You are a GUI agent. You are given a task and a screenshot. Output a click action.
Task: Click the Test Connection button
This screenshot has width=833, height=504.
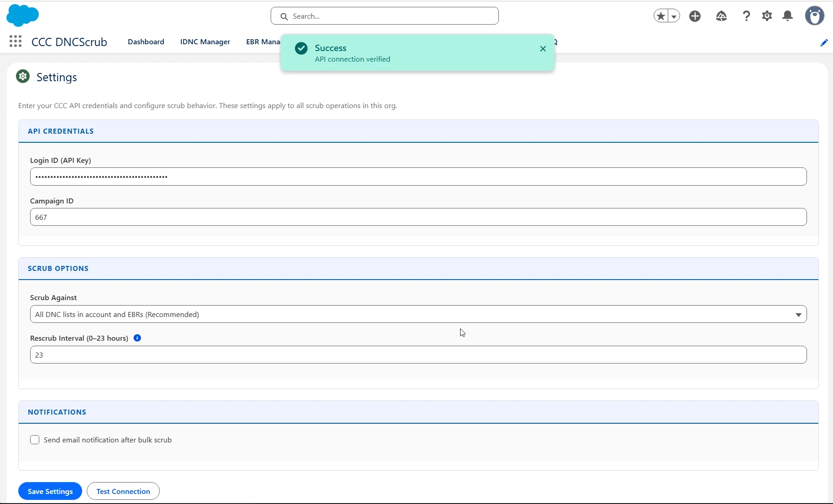pos(123,491)
